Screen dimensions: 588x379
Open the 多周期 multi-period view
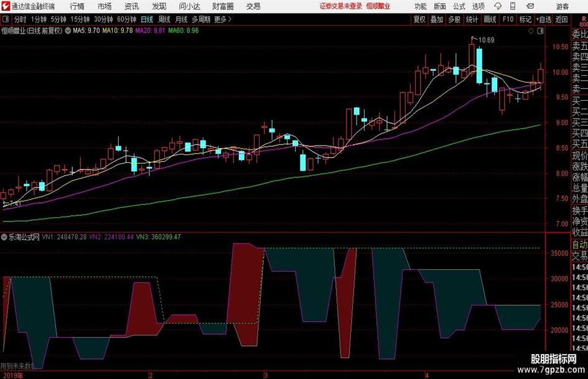201,19
